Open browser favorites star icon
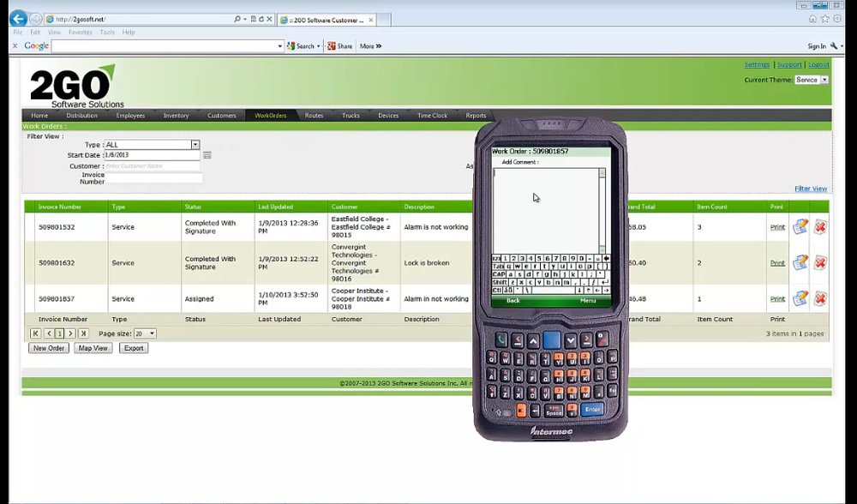Viewport: 857px width, 504px height. 824,19
